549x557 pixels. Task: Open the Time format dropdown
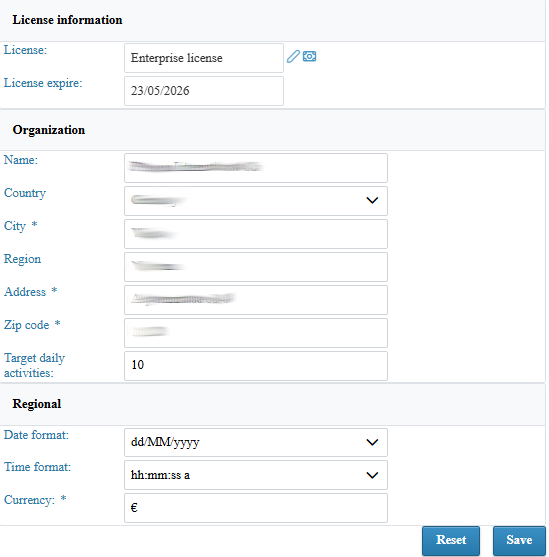click(x=256, y=475)
